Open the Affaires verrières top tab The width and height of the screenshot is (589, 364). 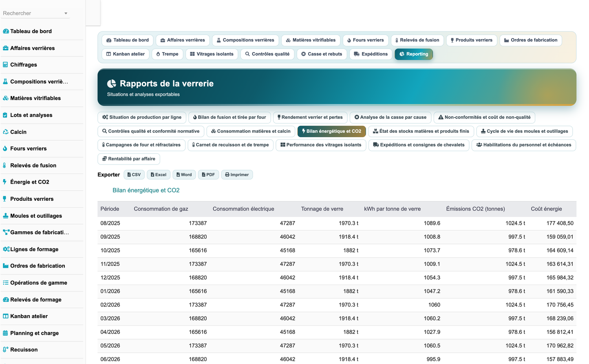pyautogui.click(x=183, y=40)
